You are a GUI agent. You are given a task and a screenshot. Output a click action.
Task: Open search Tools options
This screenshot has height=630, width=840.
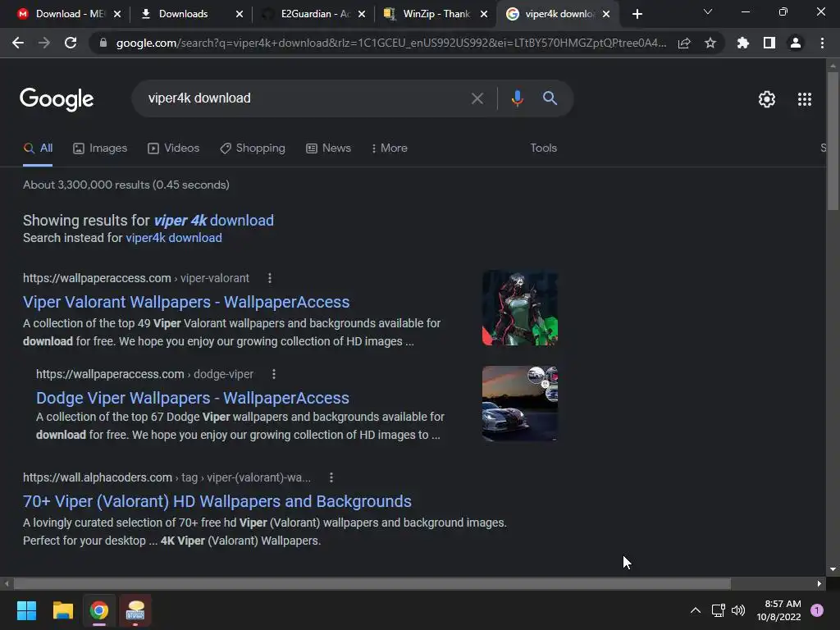click(x=543, y=148)
